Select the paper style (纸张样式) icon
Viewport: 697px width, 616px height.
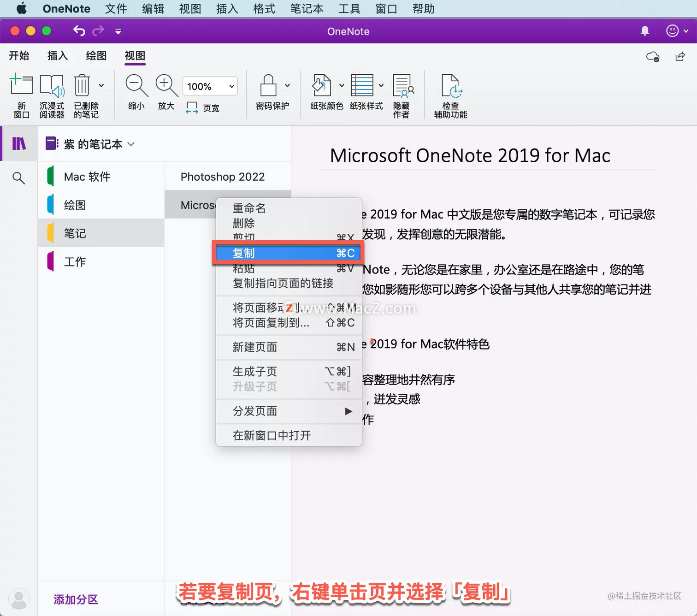(x=362, y=85)
